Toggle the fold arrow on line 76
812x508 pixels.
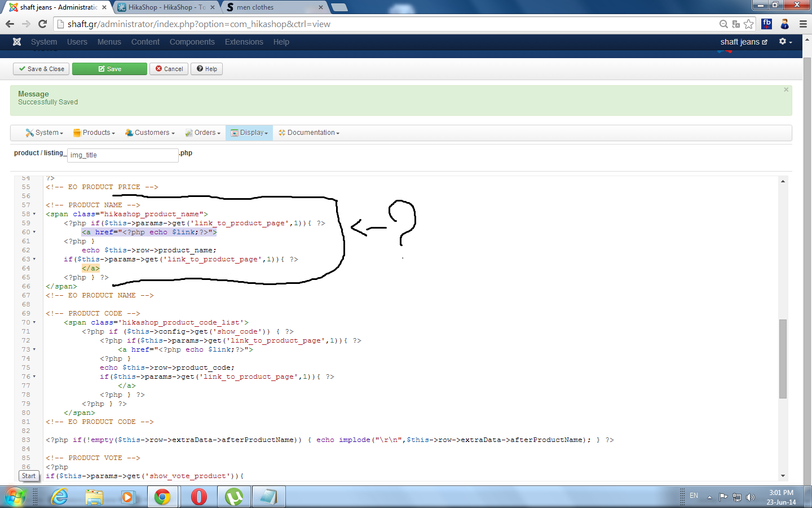34,377
